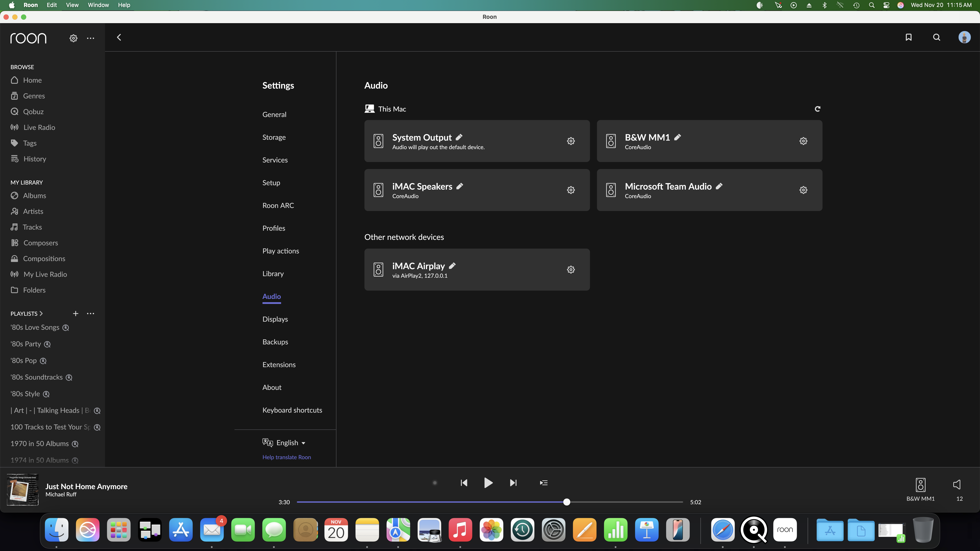Screen dimensions: 980x551
Task: Open settings gear beside Roon logo
Action: [73, 38]
